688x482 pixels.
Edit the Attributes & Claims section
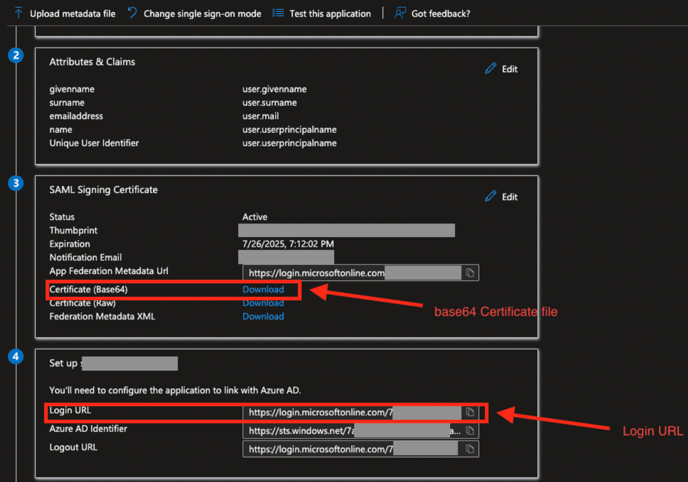coord(501,69)
